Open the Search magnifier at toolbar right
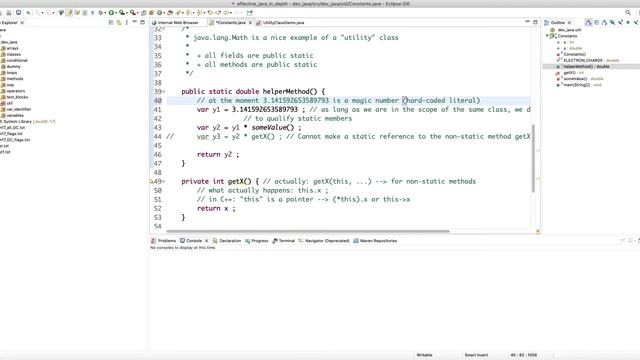The height and width of the screenshot is (360, 640). click(x=628, y=13)
